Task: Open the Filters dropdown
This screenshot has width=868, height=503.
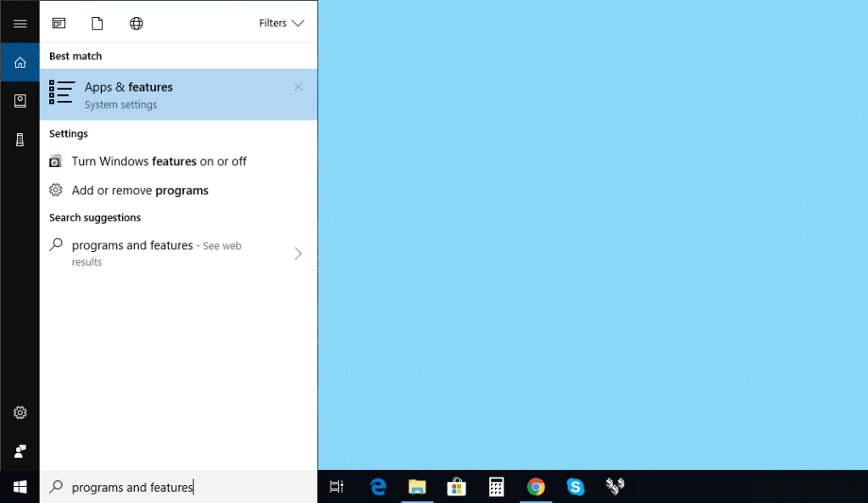Action: (x=281, y=23)
